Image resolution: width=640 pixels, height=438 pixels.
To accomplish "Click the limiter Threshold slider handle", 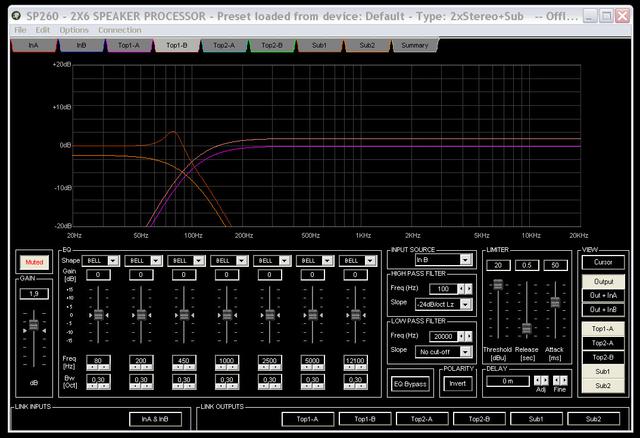I will [496, 286].
